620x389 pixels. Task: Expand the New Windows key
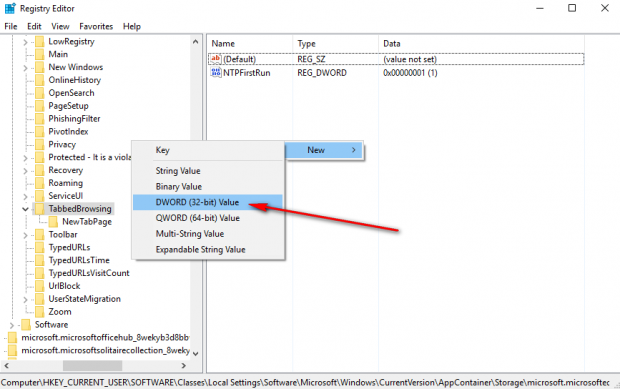[25, 68]
